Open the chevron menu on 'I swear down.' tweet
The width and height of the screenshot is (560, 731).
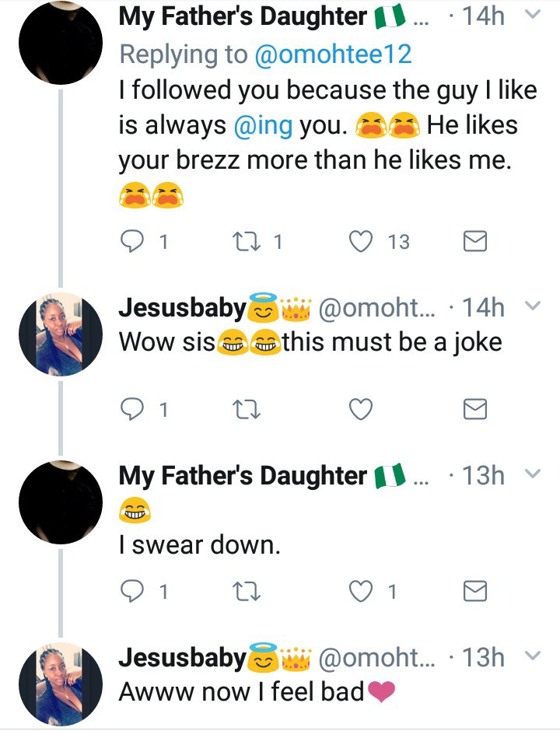pos(533,474)
